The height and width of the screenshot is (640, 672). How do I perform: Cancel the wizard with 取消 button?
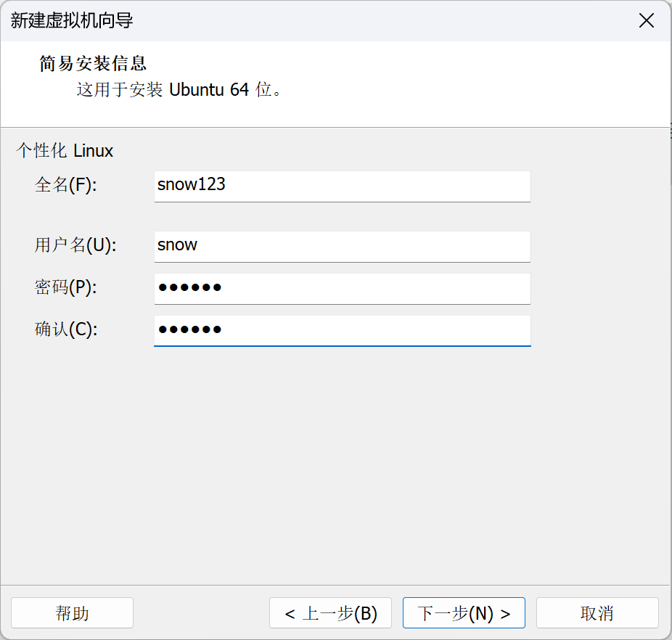pos(597,613)
